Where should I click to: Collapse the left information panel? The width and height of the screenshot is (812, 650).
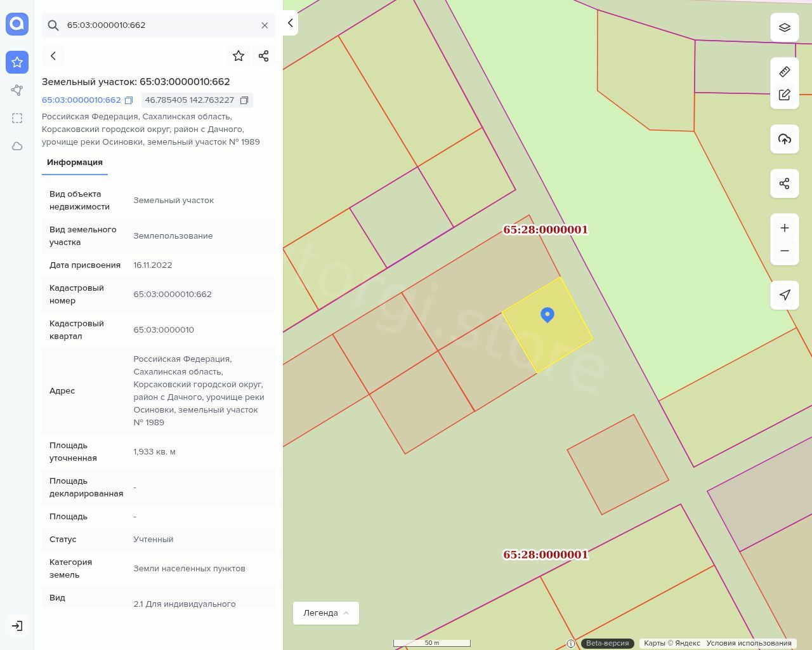pos(290,23)
